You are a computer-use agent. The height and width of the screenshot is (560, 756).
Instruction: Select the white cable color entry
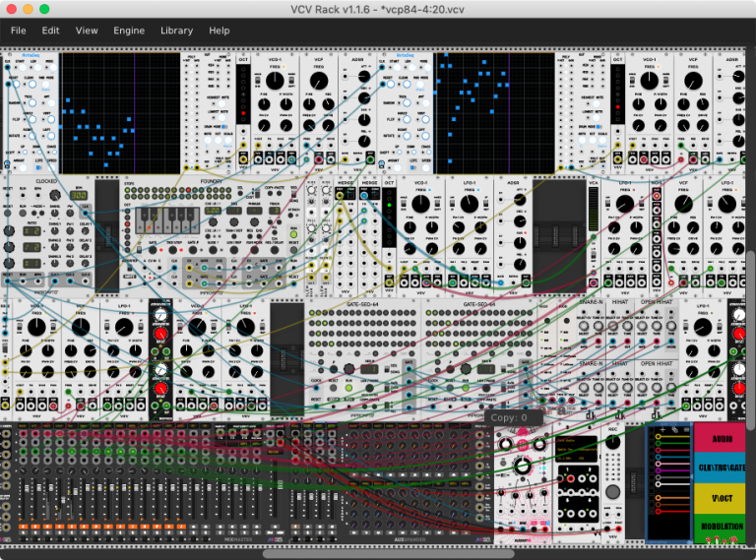(670, 484)
